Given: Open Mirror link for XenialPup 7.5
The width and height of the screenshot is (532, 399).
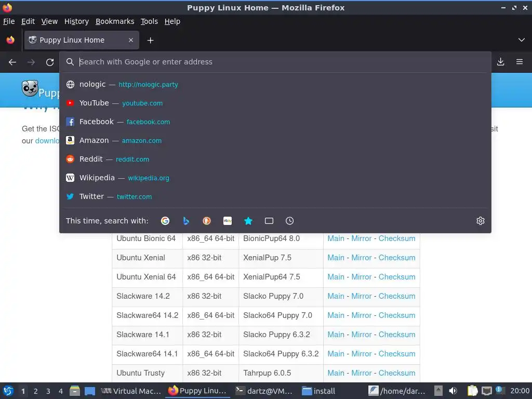Looking at the screenshot, I should pos(362,258).
